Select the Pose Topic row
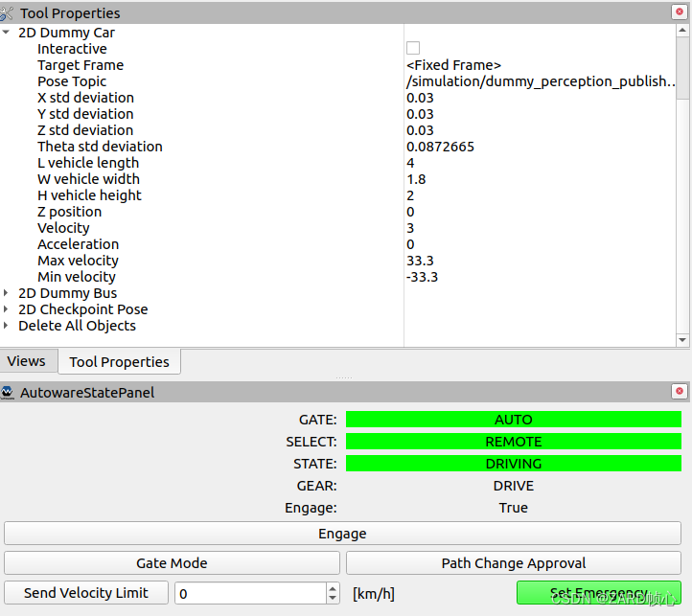Image resolution: width=692 pixels, height=616 pixels. [x=337, y=81]
